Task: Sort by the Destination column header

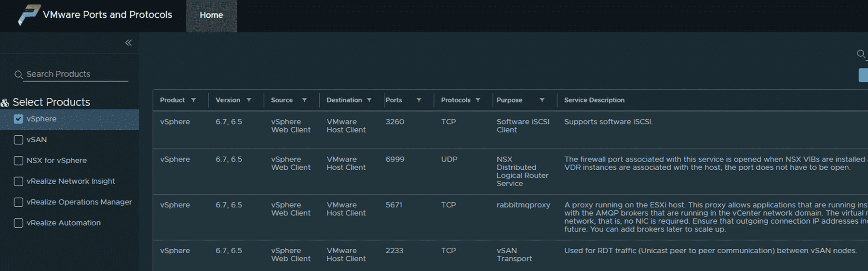Action: [x=344, y=100]
